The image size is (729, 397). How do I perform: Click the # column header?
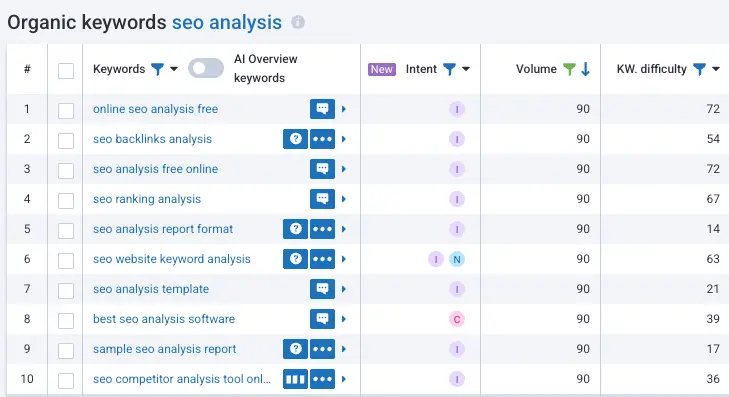pos(27,69)
